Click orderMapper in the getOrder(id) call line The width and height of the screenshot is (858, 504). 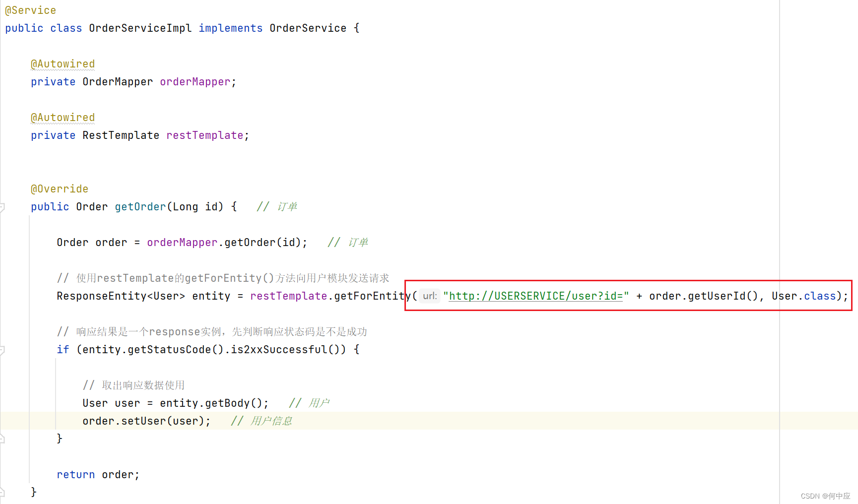(x=182, y=243)
